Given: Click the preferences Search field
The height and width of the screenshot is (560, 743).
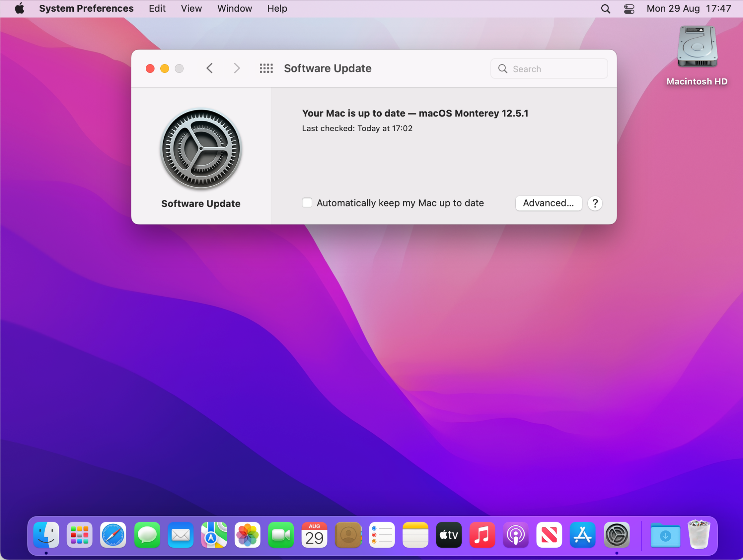Looking at the screenshot, I should pyautogui.click(x=549, y=69).
